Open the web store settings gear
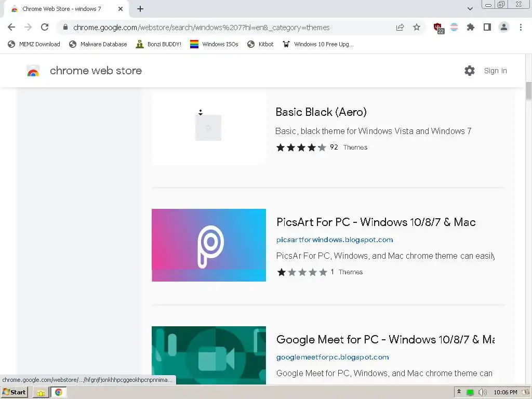This screenshot has height=399, width=532. click(x=470, y=71)
